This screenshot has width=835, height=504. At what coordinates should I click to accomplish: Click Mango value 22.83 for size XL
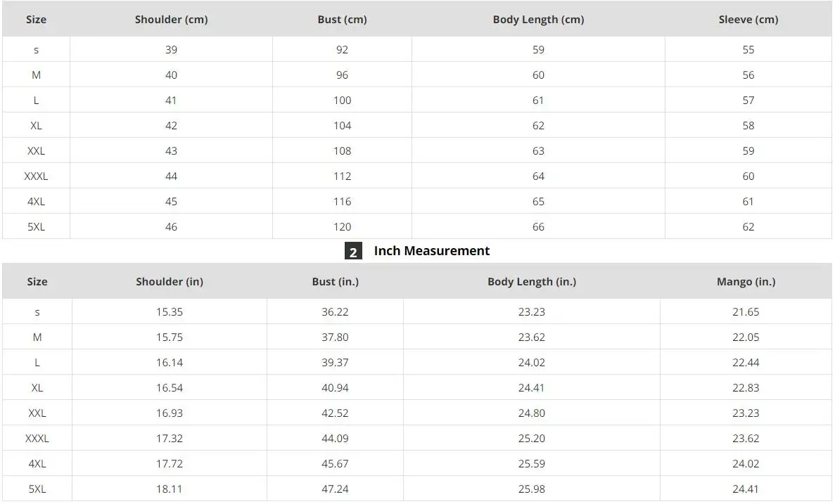[746, 388]
